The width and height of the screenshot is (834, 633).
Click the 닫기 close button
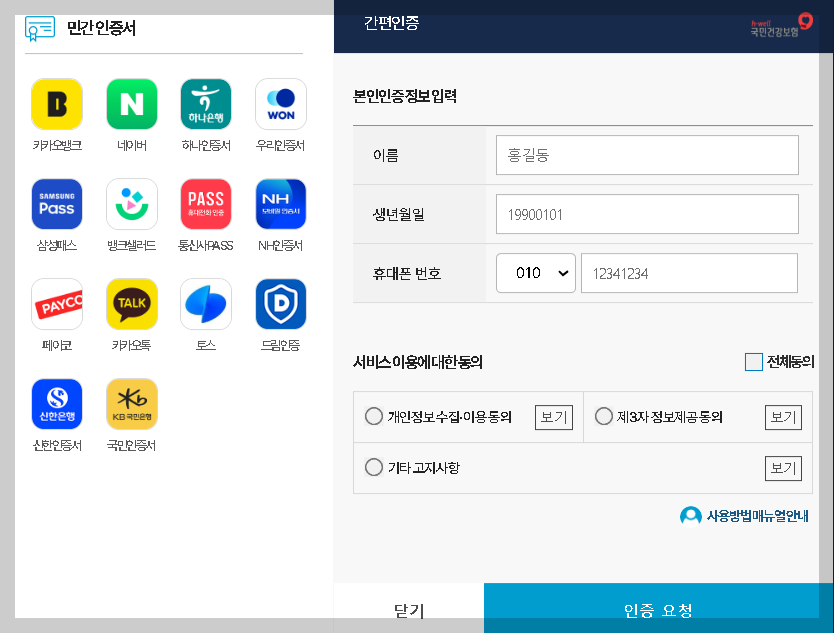408,608
